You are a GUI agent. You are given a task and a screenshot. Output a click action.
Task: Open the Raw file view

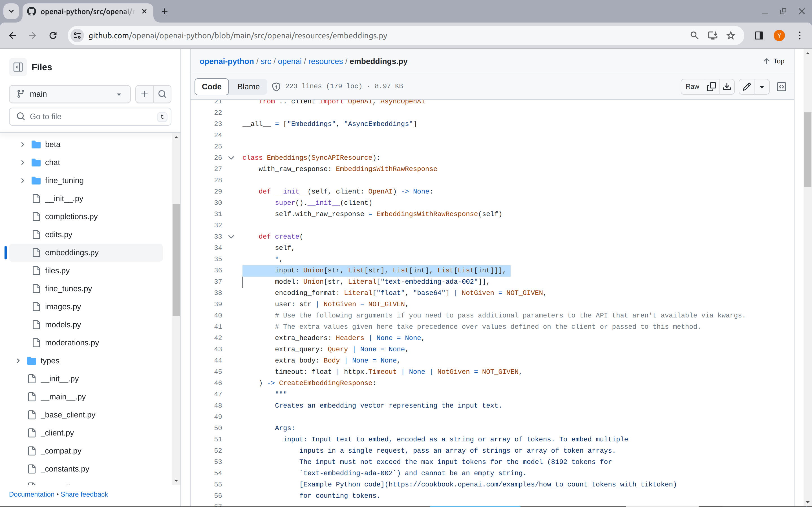692,87
